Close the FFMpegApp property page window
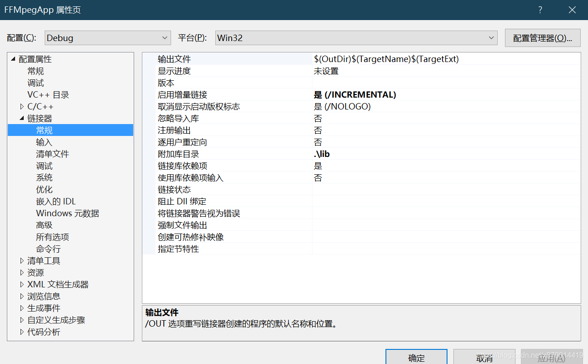The width and height of the screenshot is (588, 364). click(572, 10)
